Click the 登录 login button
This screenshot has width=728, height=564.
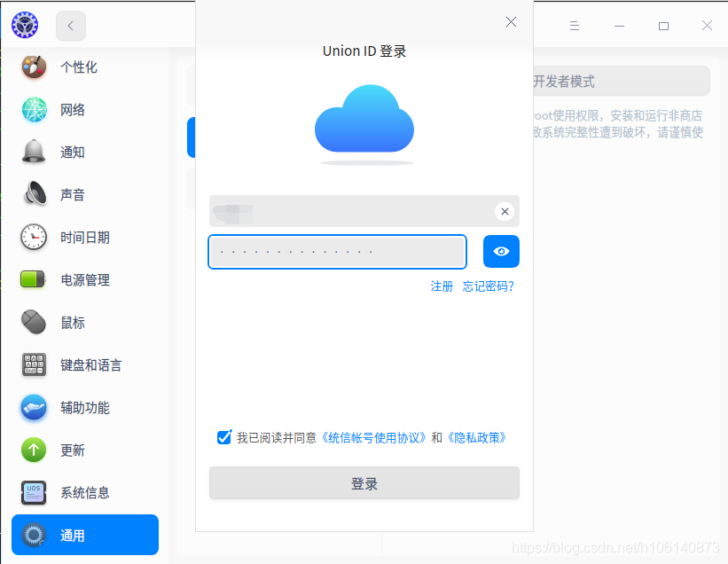coord(364,483)
